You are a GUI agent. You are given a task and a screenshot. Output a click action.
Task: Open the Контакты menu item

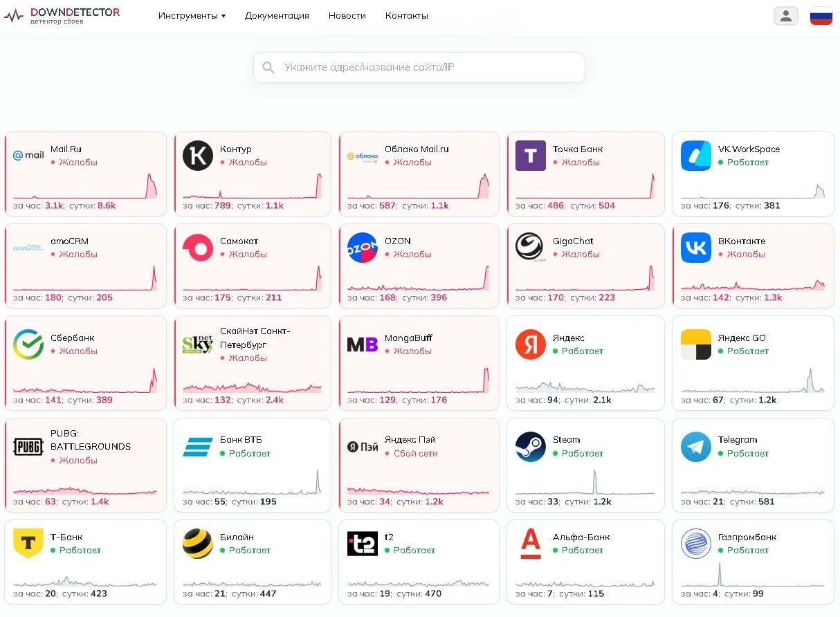click(x=407, y=16)
